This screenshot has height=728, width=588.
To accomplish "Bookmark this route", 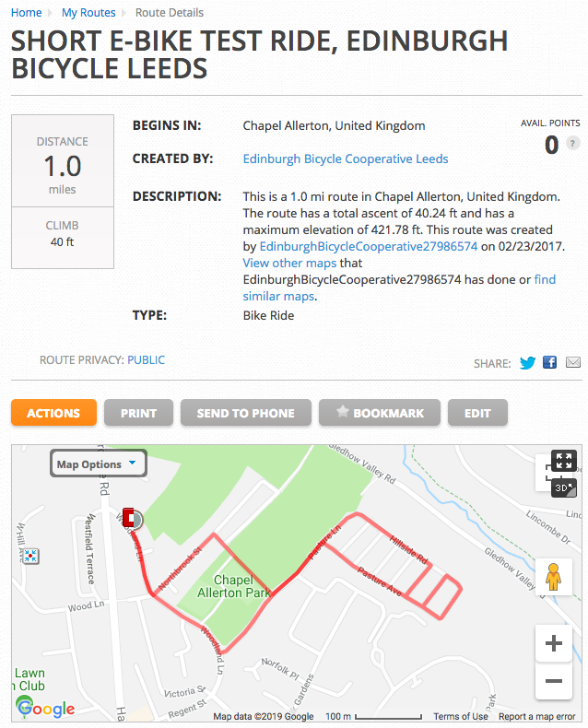I will [x=378, y=413].
